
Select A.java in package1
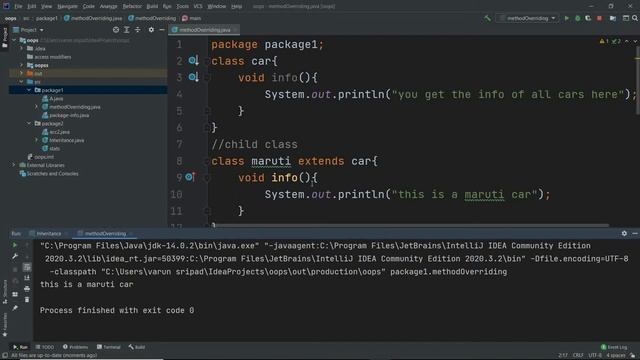tap(52, 98)
